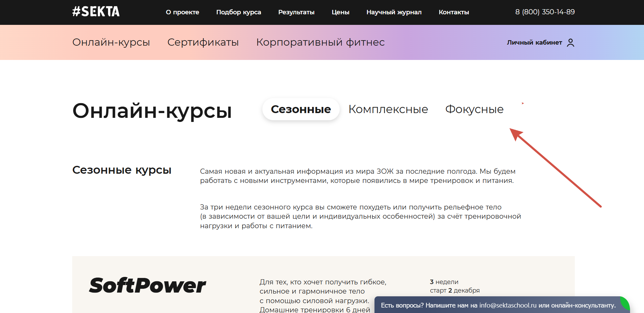Viewport: 644px width, 313px height.
Task: Click the #SEKTA logo
Action: [x=96, y=12]
